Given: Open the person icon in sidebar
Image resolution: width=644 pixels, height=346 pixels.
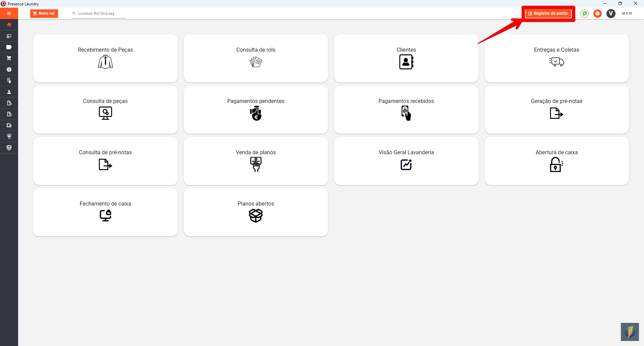Looking at the screenshot, I should point(9,92).
